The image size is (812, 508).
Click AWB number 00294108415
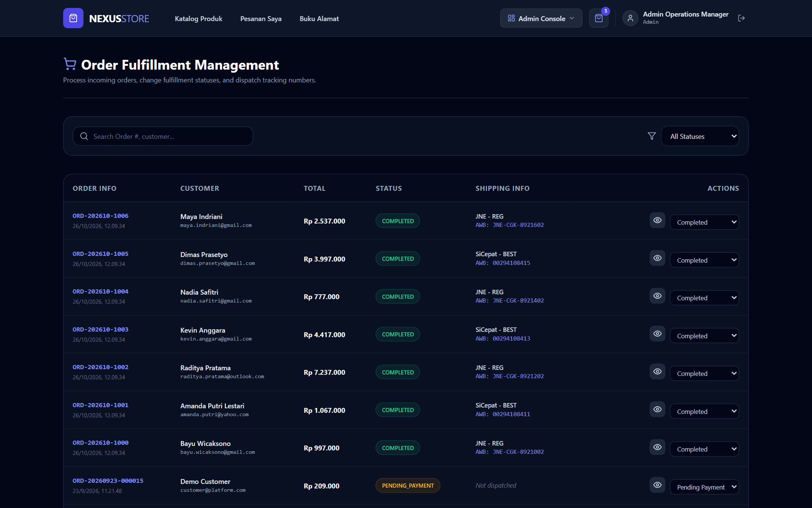point(511,263)
